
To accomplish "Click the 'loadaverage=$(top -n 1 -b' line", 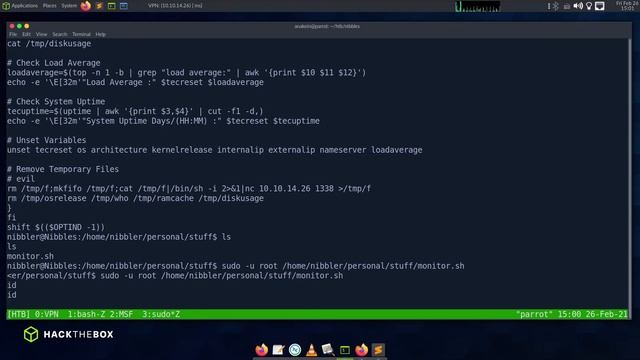I will pyautogui.click(x=187, y=73).
